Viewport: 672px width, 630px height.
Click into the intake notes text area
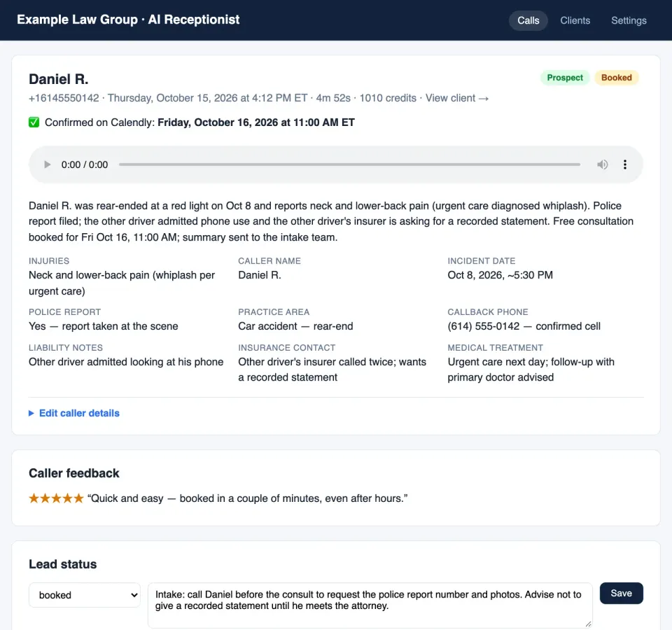[370, 605]
